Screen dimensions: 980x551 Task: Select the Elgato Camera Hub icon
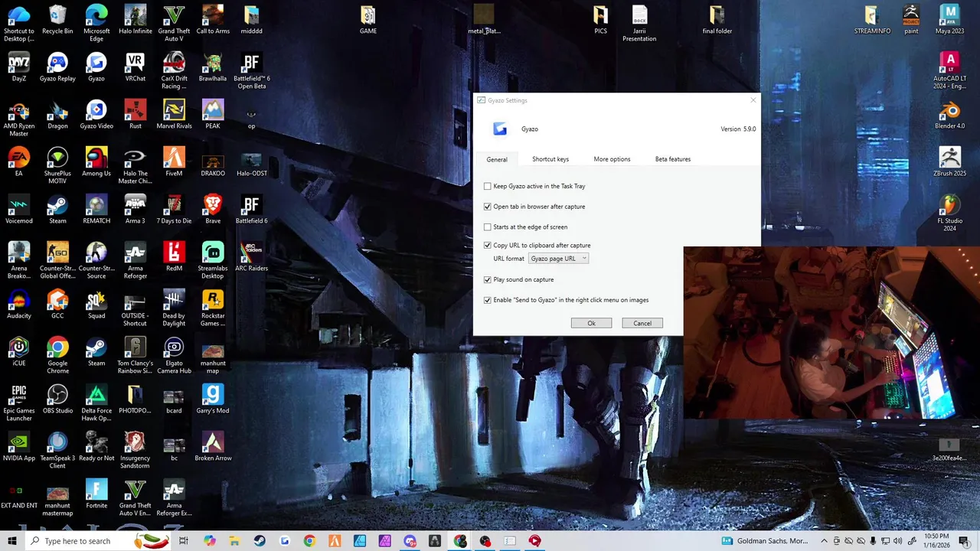point(174,356)
